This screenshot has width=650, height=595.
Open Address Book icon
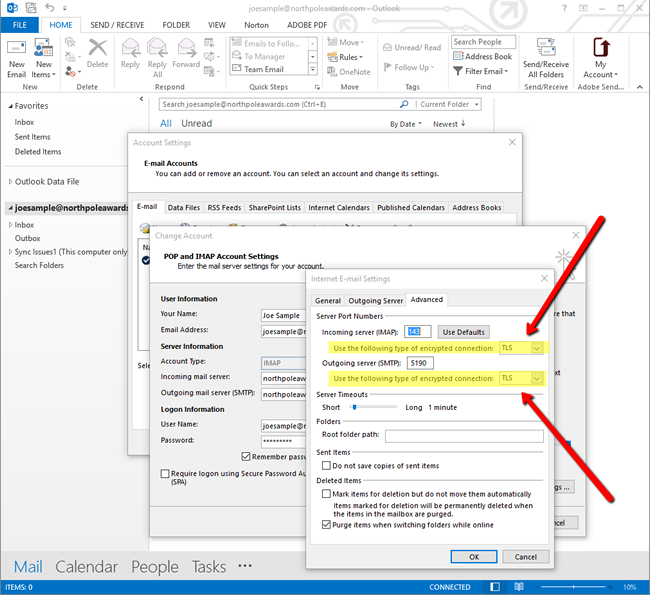(x=458, y=56)
